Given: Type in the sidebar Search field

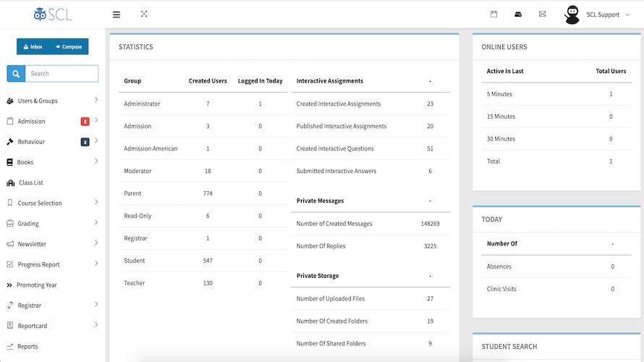Looking at the screenshot, I should pos(62,73).
